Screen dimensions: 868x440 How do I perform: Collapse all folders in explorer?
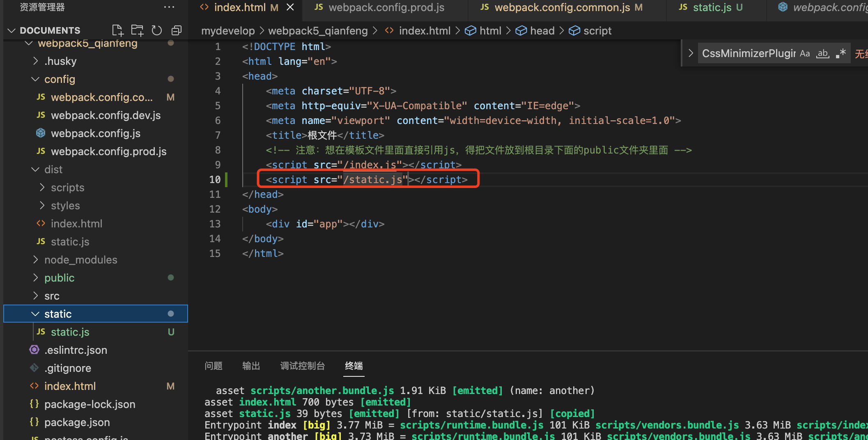177,30
